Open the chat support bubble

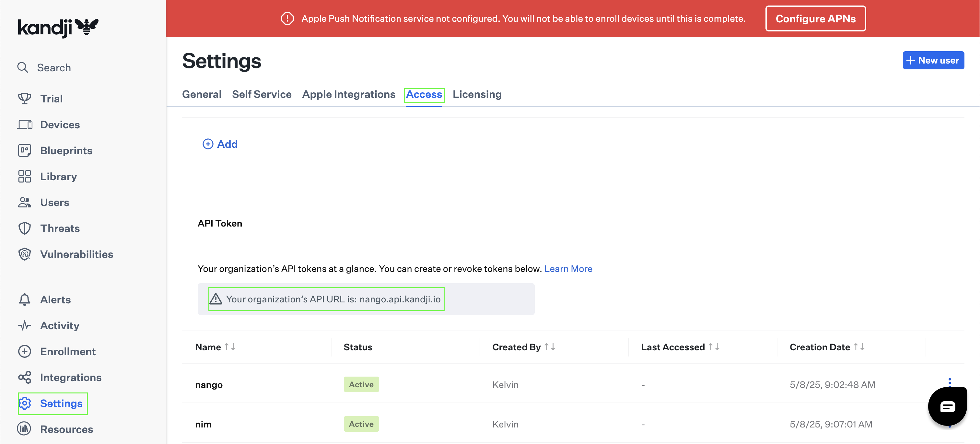tap(947, 406)
